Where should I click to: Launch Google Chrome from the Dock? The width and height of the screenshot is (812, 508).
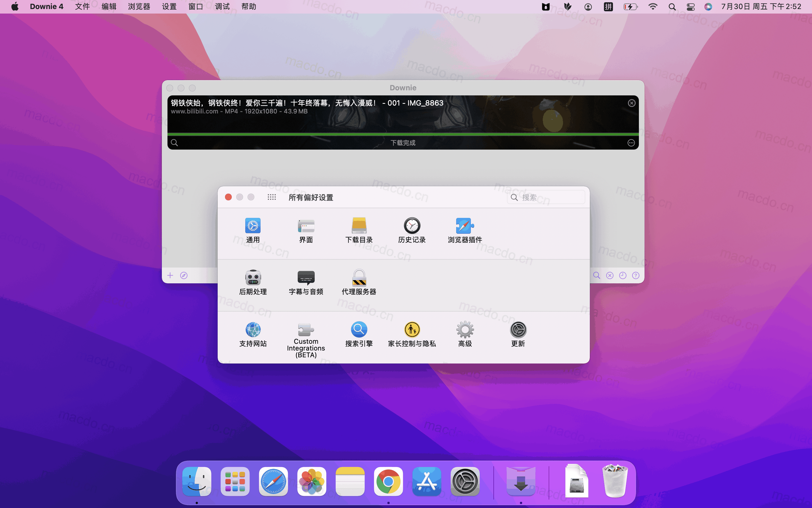[388, 481]
